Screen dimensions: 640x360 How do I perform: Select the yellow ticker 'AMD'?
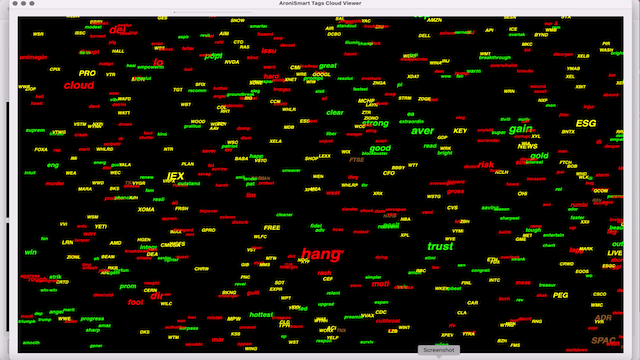click(x=116, y=243)
